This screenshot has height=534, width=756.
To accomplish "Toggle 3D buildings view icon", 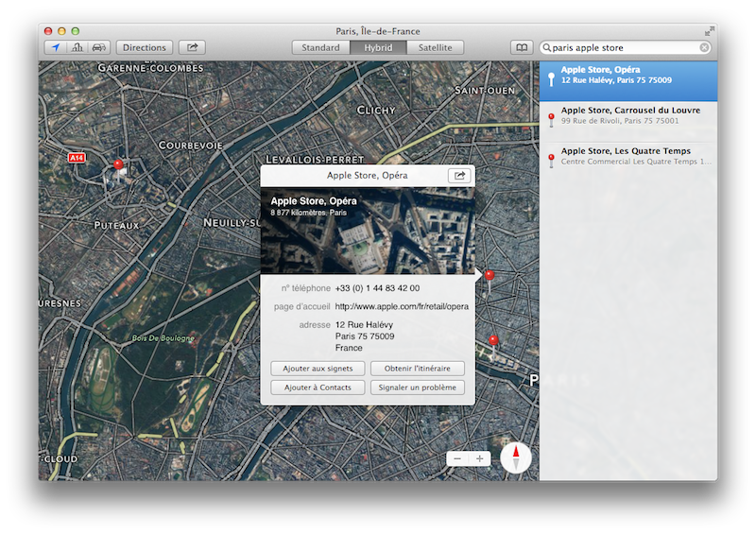I will 77,47.
